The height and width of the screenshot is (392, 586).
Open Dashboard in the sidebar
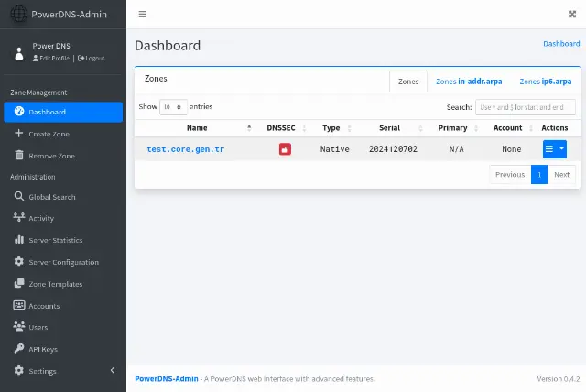click(x=63, y=112)
